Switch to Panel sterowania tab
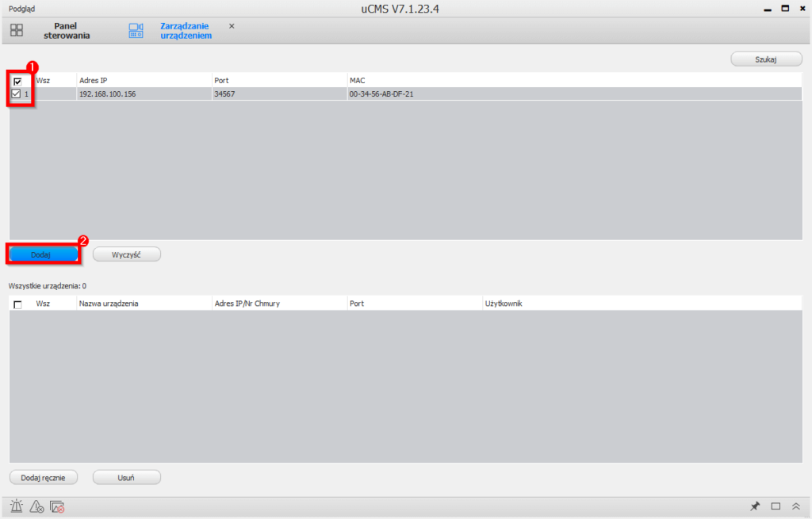812x519 pixels. point(71,30)
